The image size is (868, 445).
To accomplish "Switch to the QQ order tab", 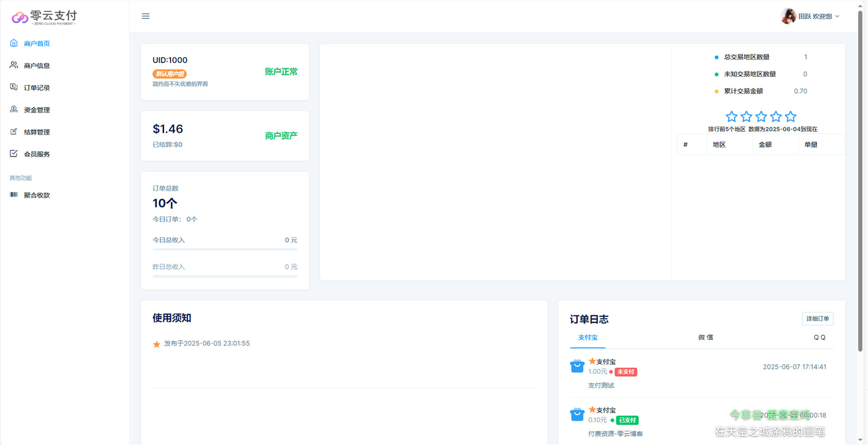I will (819, 338).
